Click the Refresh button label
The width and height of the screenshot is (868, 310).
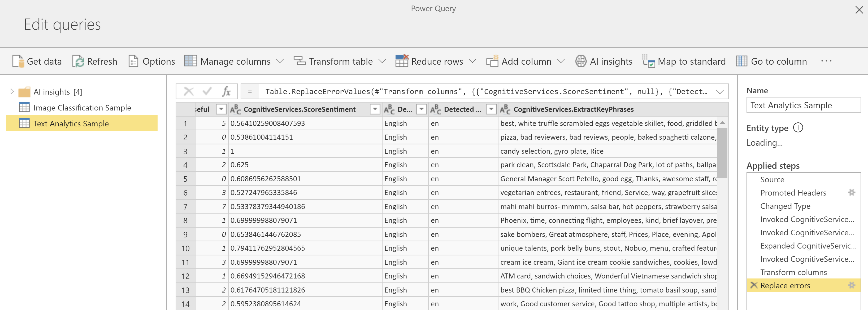[x=102, y=61]
